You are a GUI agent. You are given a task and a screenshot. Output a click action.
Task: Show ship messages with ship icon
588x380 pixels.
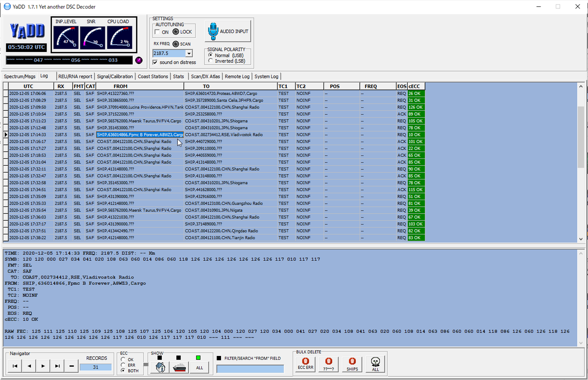[179, 367]
